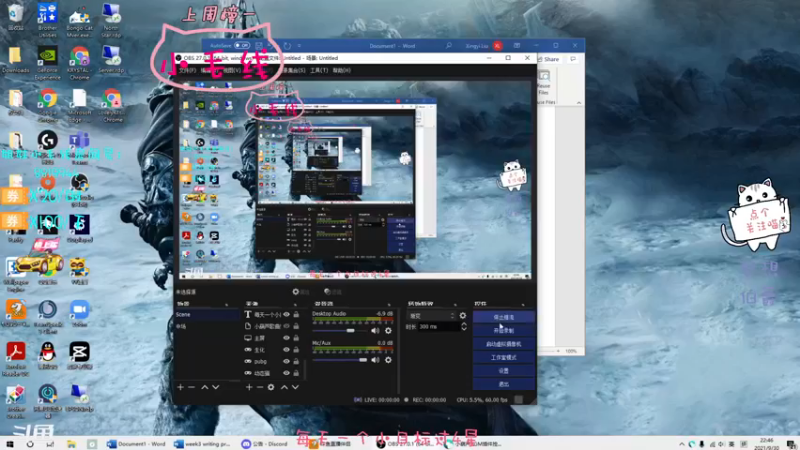Click the third button in the OBS controls panel

[x=504, y=344]
